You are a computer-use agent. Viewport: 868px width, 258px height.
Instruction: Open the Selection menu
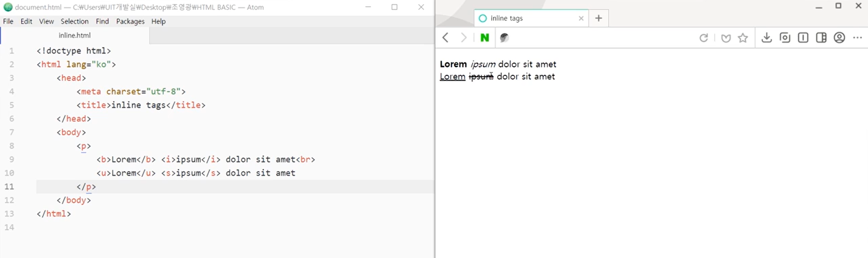point(74,21)
